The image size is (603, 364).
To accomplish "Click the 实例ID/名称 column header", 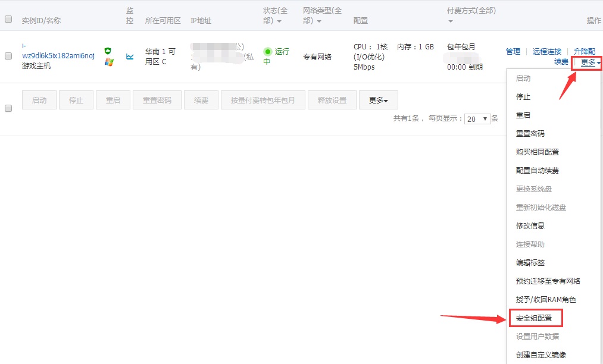I will (x=41, y=21).
